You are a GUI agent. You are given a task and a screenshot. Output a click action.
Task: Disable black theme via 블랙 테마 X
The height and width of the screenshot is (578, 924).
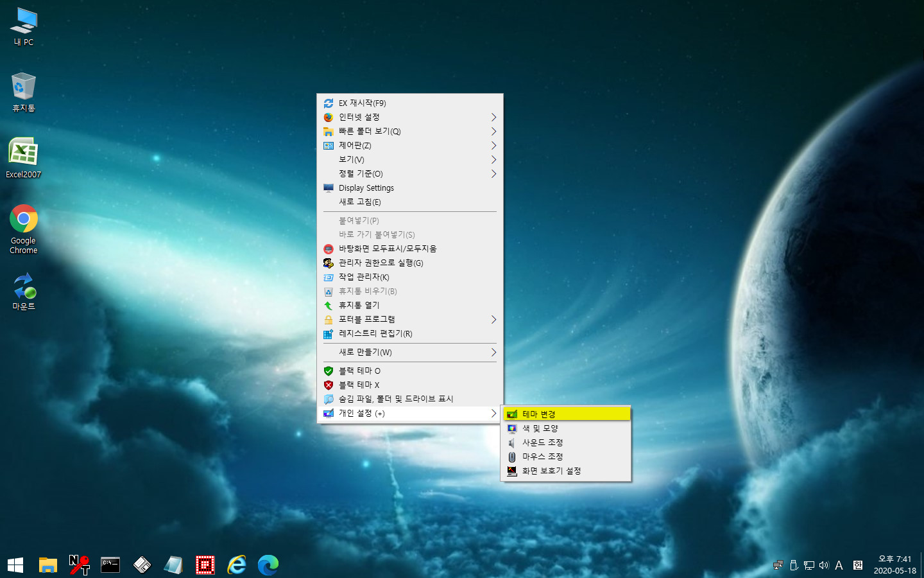pyautogui.click(x=410, y=385)
